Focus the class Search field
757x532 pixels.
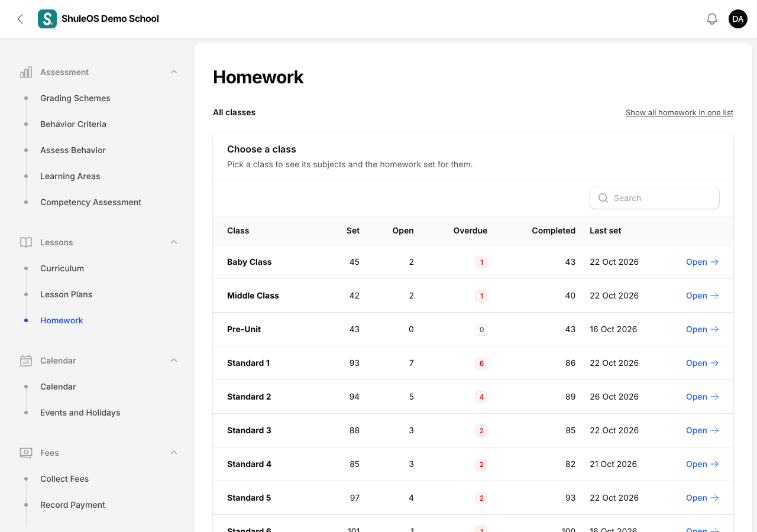[655, 198]
